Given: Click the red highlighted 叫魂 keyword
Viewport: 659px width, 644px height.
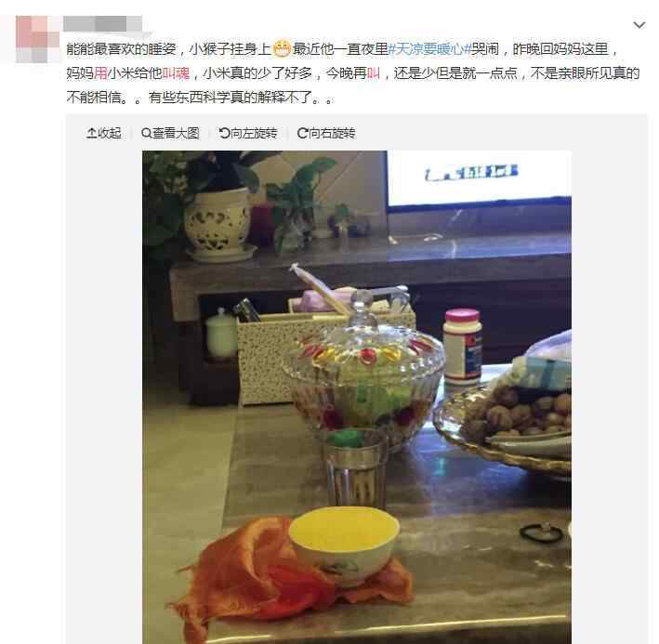Looking at the screenshot, I should (x=176, y=73).
